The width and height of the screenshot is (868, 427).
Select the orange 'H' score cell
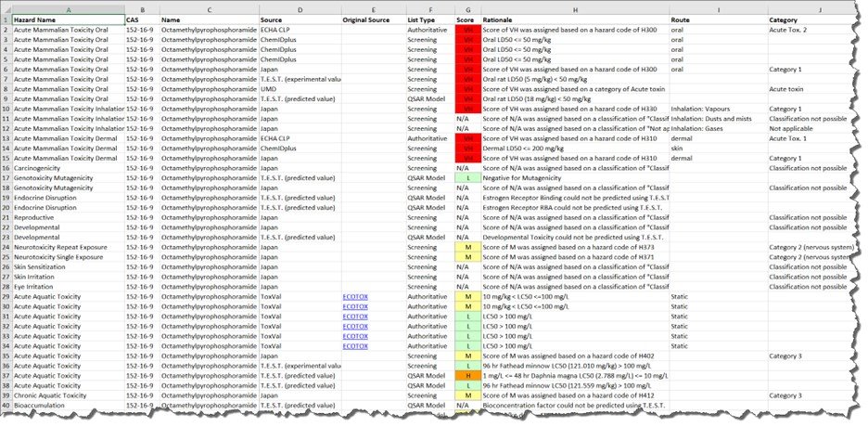click(468, 376)
